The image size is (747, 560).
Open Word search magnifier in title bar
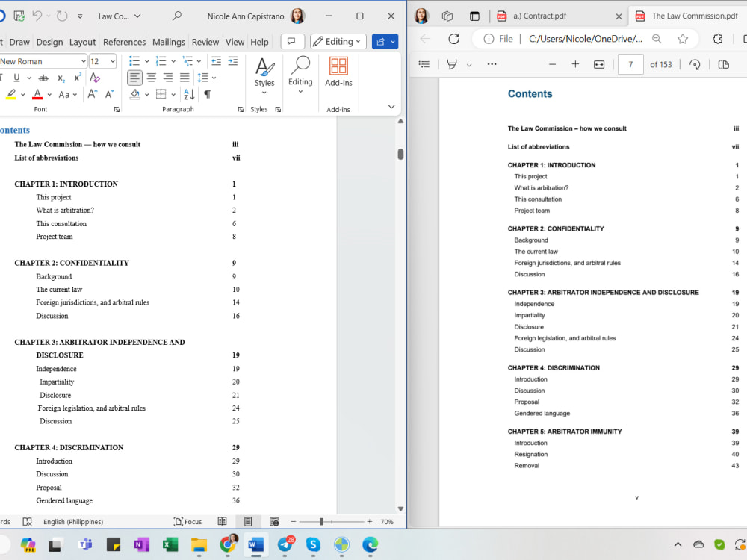[177, 16]
